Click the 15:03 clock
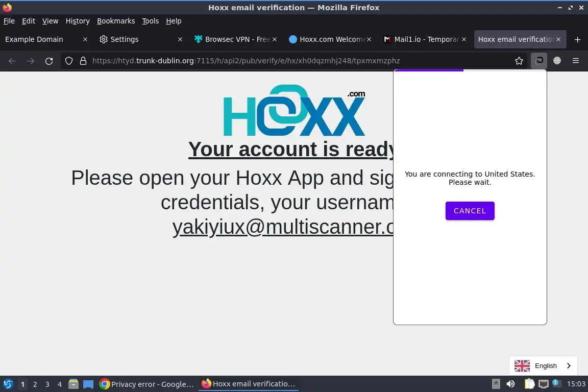The height and width of the screenshot is (392, 588). pos(576,384)
